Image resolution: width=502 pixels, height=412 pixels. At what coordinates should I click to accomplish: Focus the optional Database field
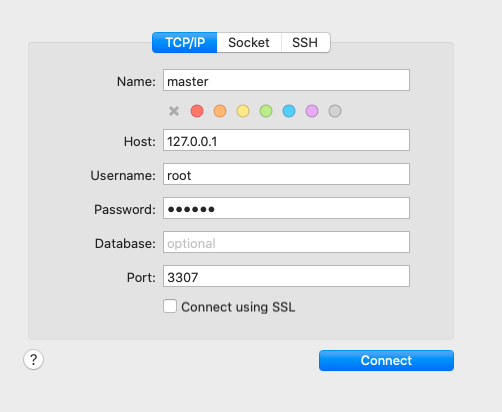(286, 242)
